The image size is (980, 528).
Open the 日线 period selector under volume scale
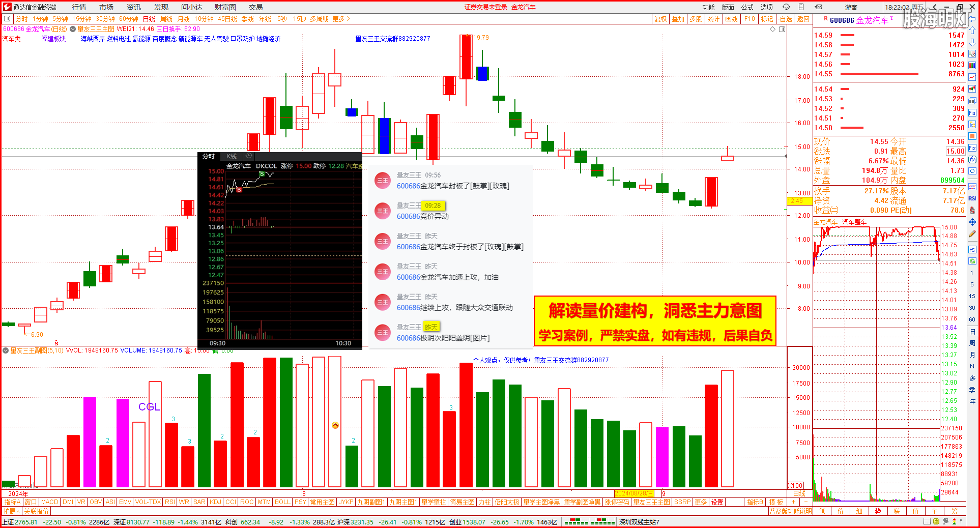(x=799, y=493)
